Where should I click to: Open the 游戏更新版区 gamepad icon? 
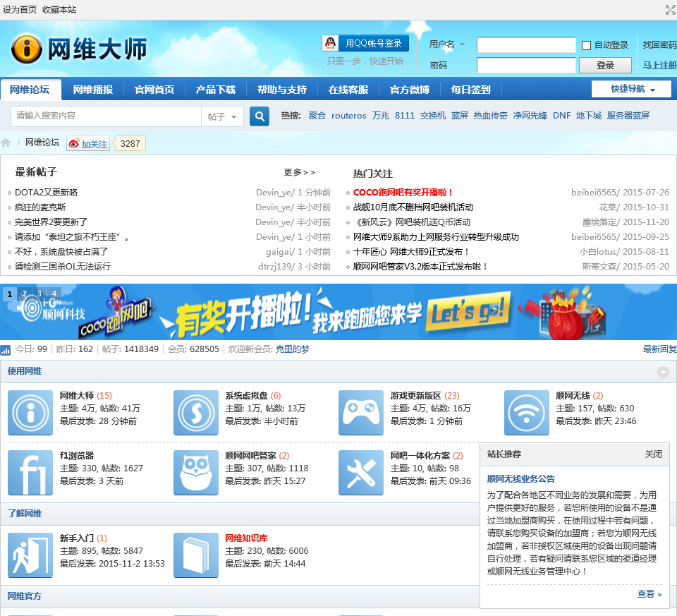pyautogui.click(x=361, y=413)
